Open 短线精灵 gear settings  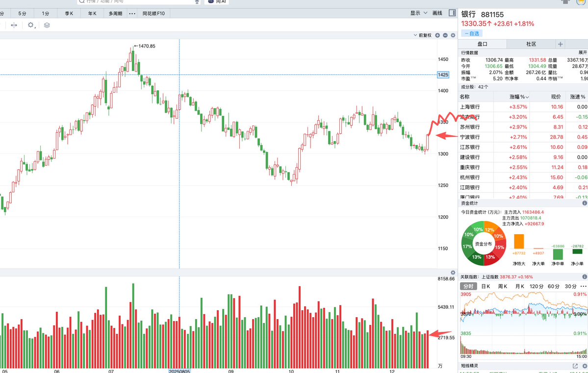tap(584, 366)
